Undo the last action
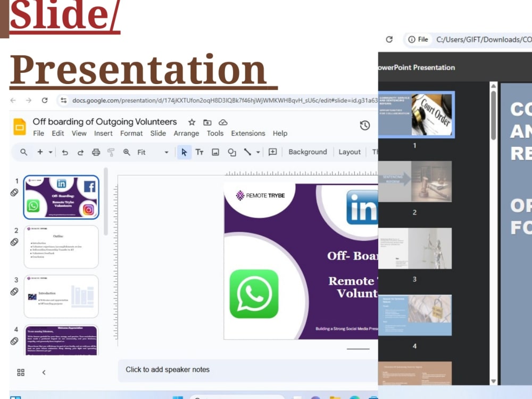The width and height of the screenshot is (532, 399). [x=65, y=152]
